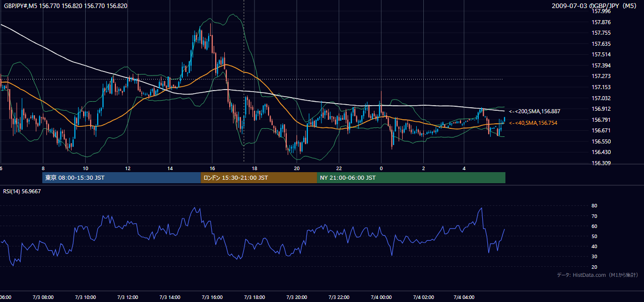The image size is (644, 302).
Task: Click price axis value 157.635
Action: point(601,44)
